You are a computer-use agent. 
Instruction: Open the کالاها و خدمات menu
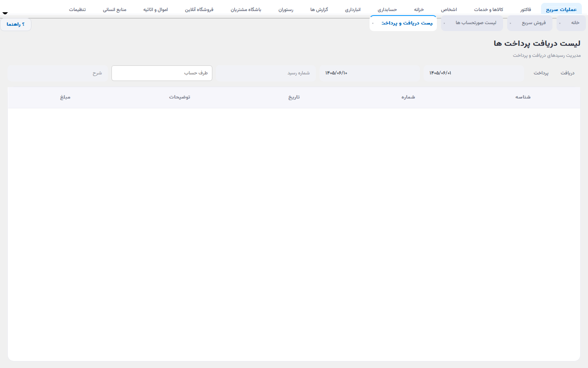tap(488, 9)
